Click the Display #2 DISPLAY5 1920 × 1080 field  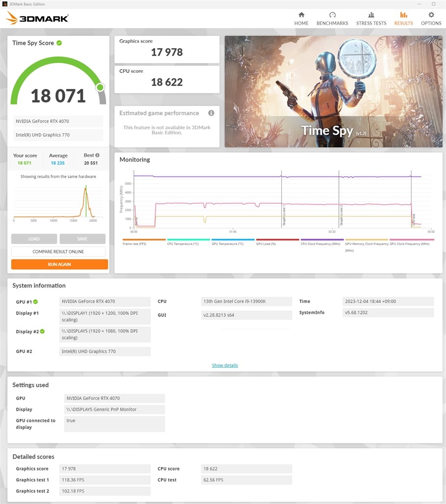click(105, 334)
